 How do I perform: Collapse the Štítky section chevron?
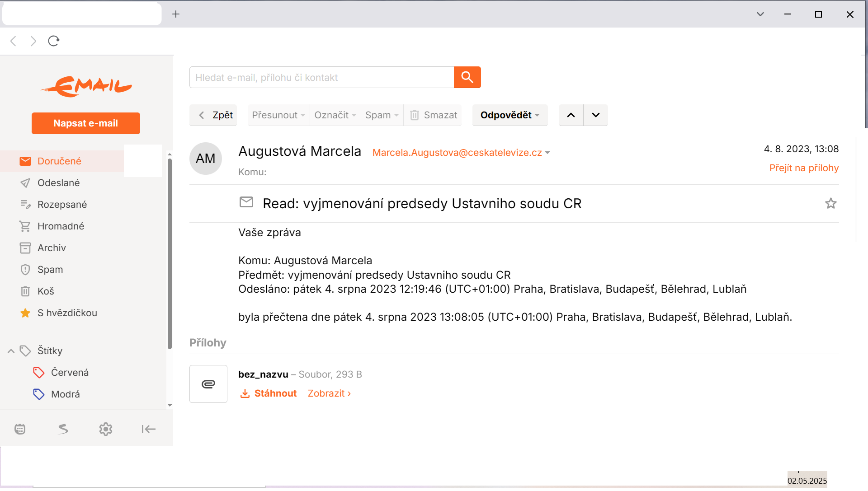(x=11, y=351)
